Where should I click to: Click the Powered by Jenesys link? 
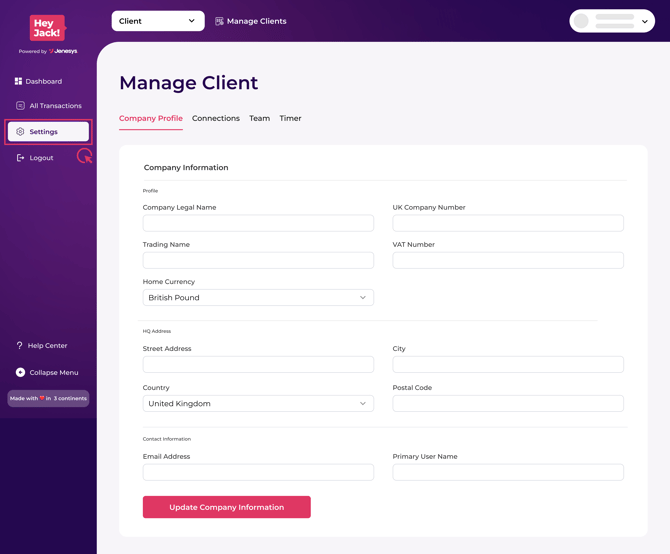(x=48, y=51)
